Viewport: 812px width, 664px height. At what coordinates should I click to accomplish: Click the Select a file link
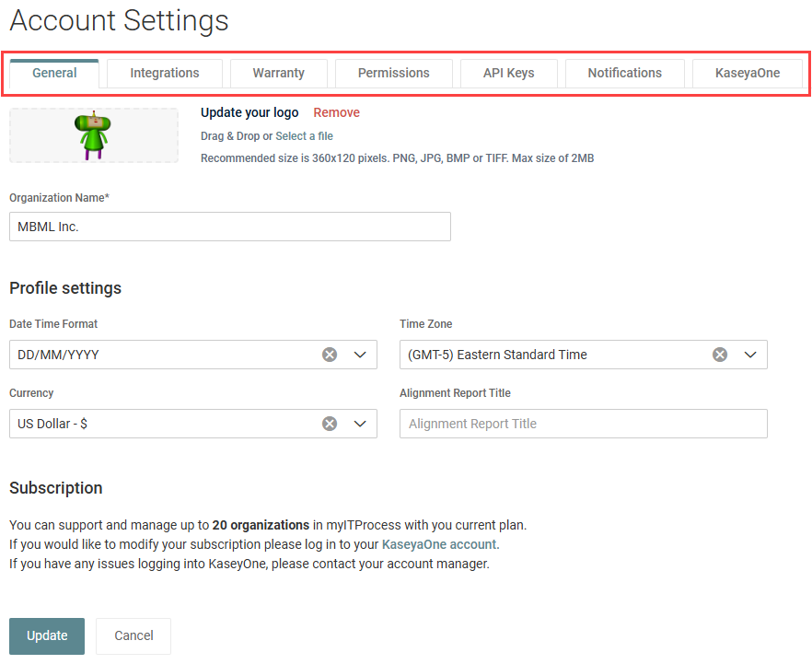[x=304, y=136]
